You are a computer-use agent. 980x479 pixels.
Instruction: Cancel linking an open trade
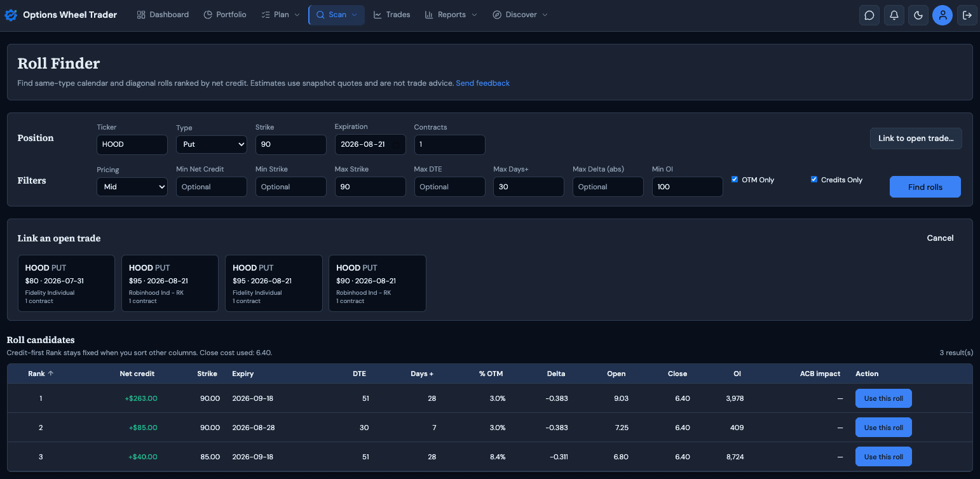coord(940,238)
